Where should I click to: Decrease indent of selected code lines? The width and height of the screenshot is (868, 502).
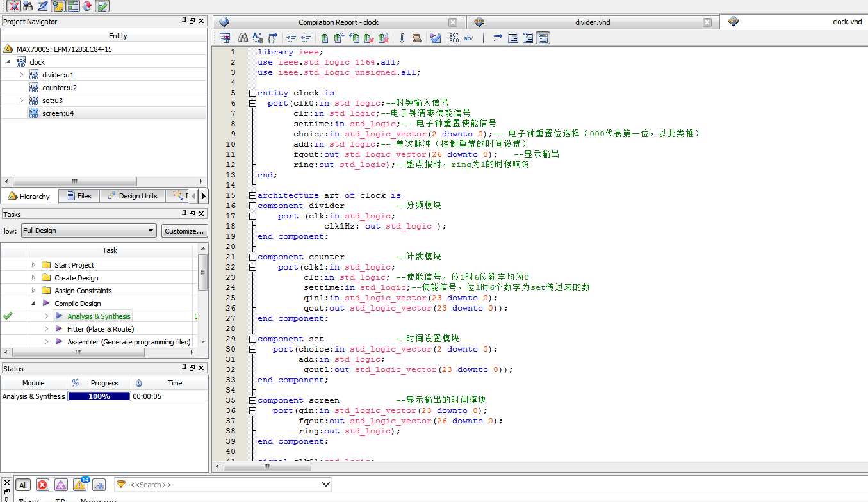pos(307,38)
